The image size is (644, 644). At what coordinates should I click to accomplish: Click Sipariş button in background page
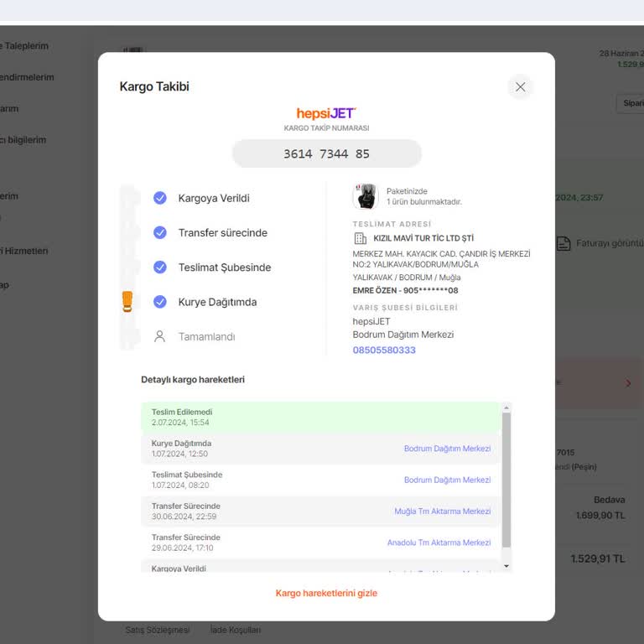click(x=631, y=103)
